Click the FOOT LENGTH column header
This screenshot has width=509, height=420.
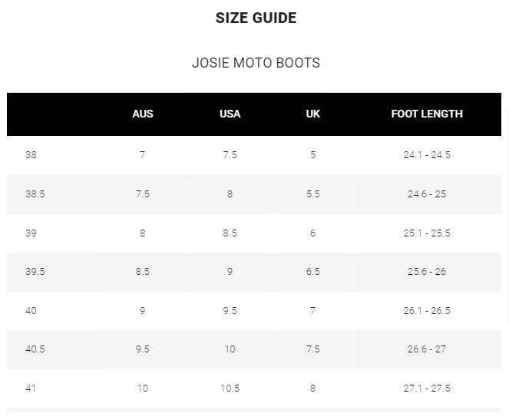tap(427, 114)
